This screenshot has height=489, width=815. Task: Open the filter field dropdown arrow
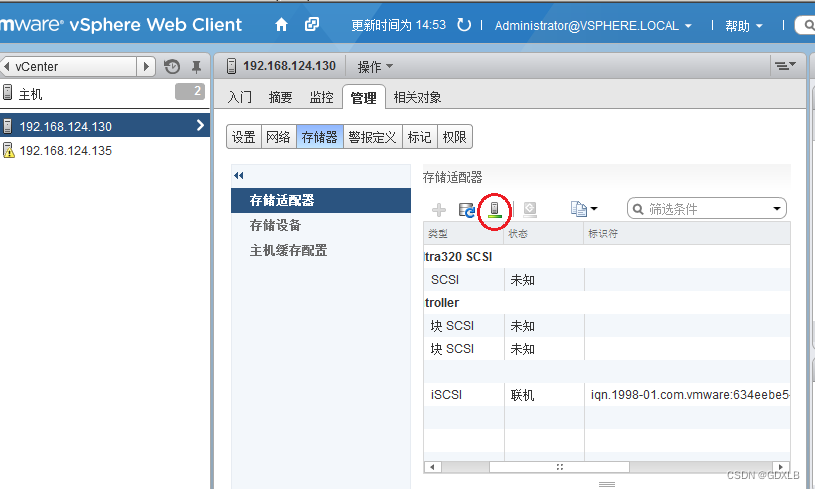tap(777, 209)
